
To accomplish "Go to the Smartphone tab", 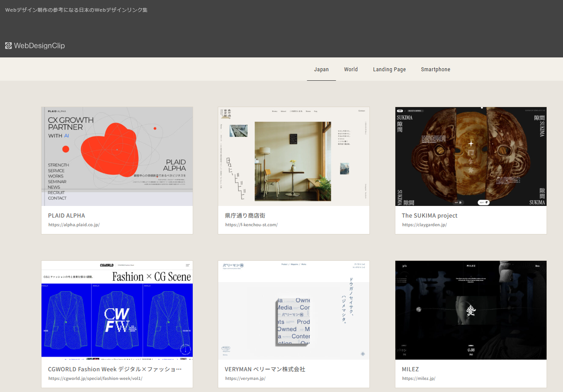I will coord(435,70).
